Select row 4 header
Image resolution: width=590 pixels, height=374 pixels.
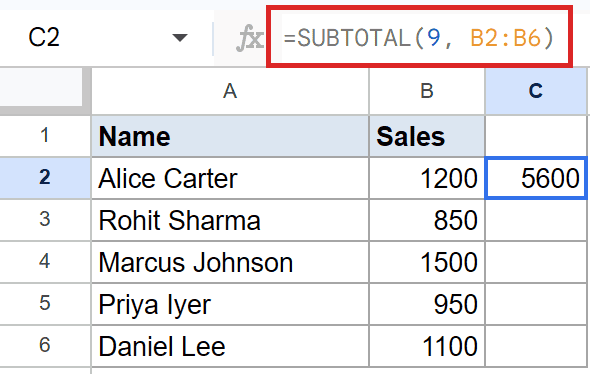click(45, 262)
